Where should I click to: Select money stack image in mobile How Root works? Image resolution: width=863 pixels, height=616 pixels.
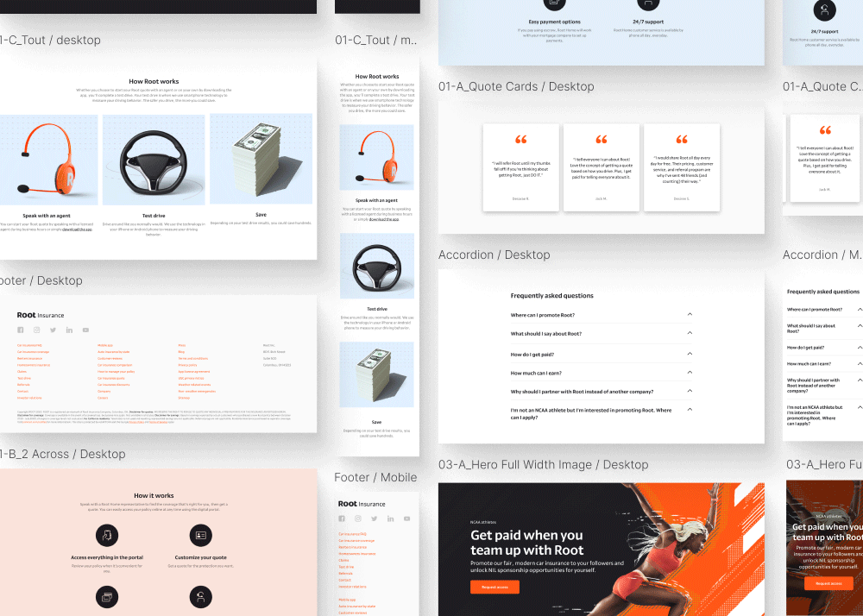[x=376, y=374]
